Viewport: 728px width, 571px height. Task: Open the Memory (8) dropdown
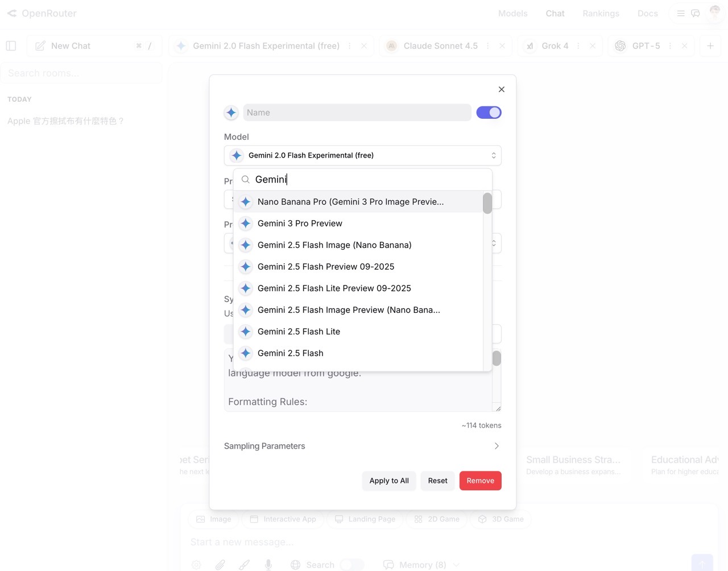pos(421,565)
